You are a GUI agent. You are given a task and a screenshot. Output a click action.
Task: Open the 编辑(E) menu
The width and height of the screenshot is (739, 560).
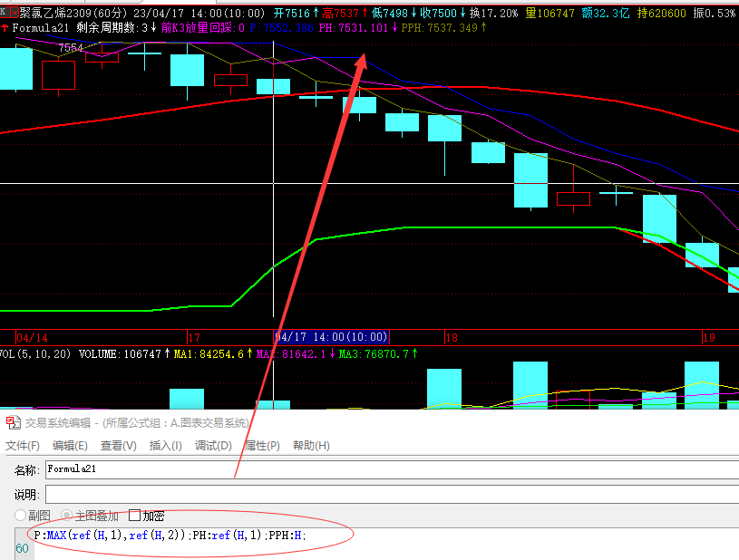coord(70,446)
